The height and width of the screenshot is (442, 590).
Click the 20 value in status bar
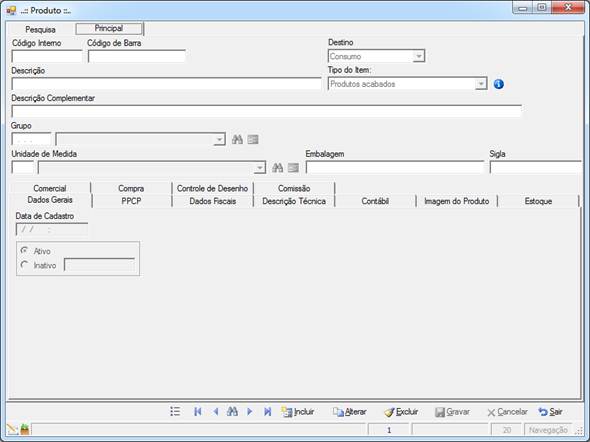coord(506,430)
